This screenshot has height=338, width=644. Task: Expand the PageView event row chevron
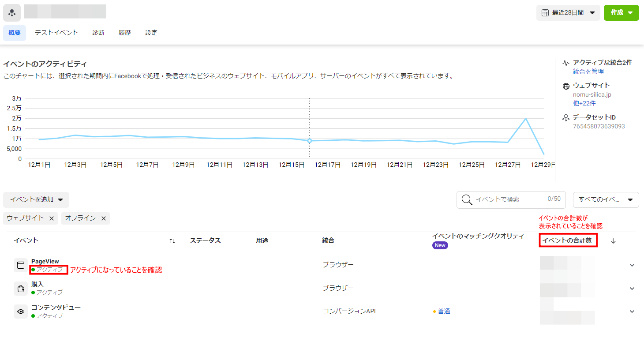(632, 265)
